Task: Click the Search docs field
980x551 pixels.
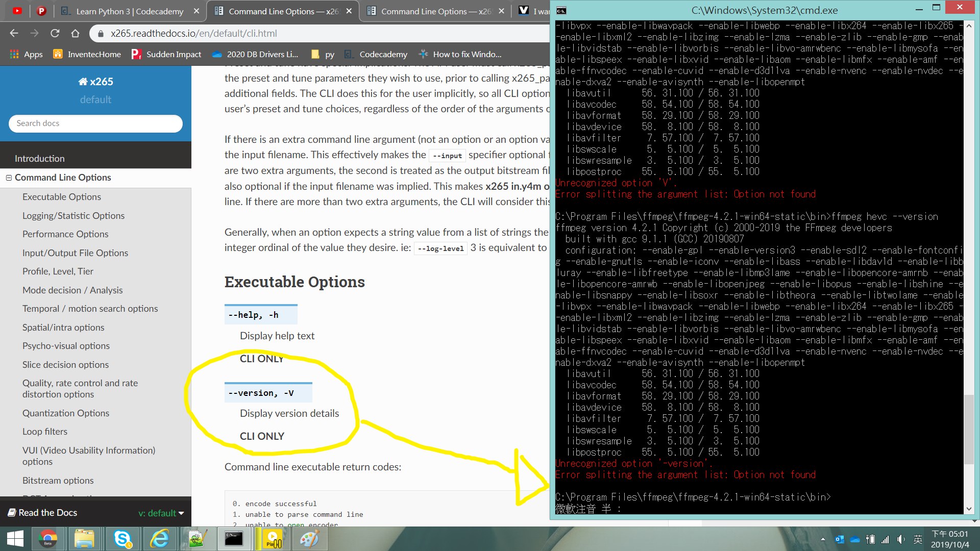Action: [x=95, y=123]
